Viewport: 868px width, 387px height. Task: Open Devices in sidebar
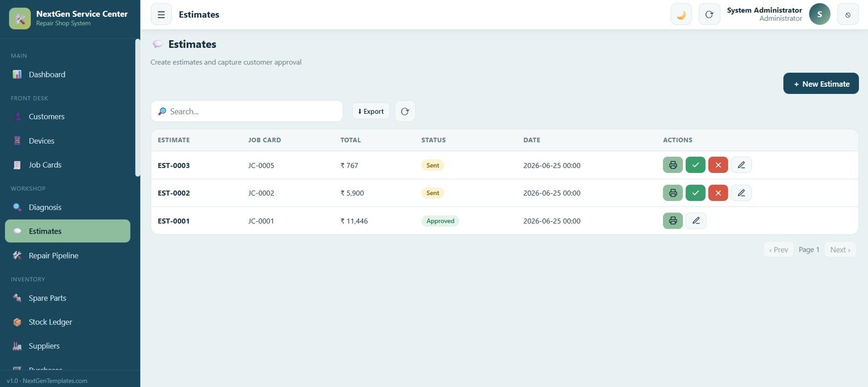67,141
